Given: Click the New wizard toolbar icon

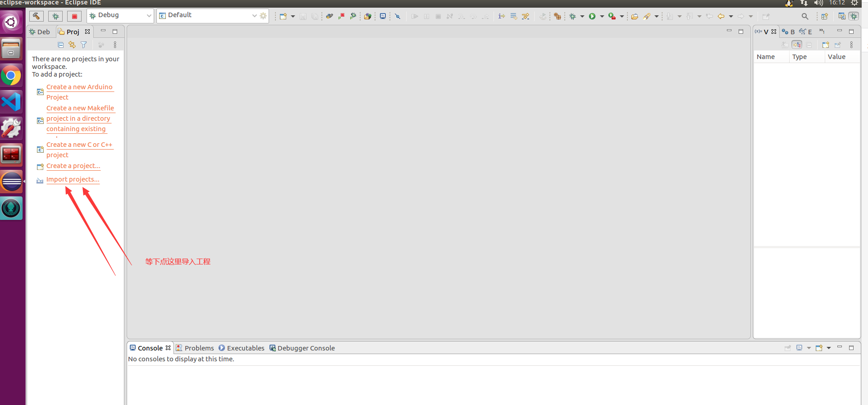Looking at the screenshot, I should (x=283, y=16).
